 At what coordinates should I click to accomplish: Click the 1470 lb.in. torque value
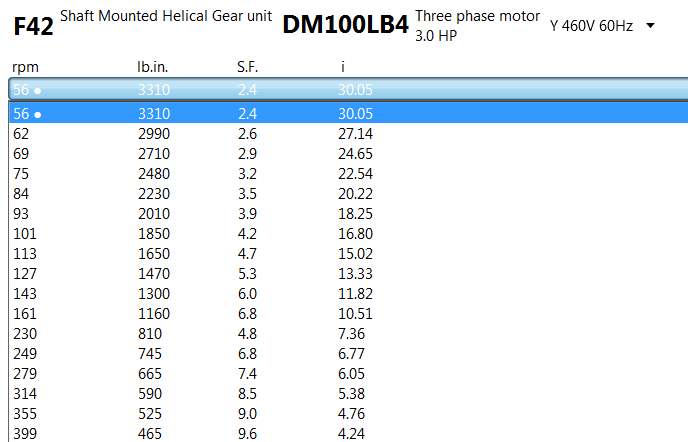[x=154, y=273]
